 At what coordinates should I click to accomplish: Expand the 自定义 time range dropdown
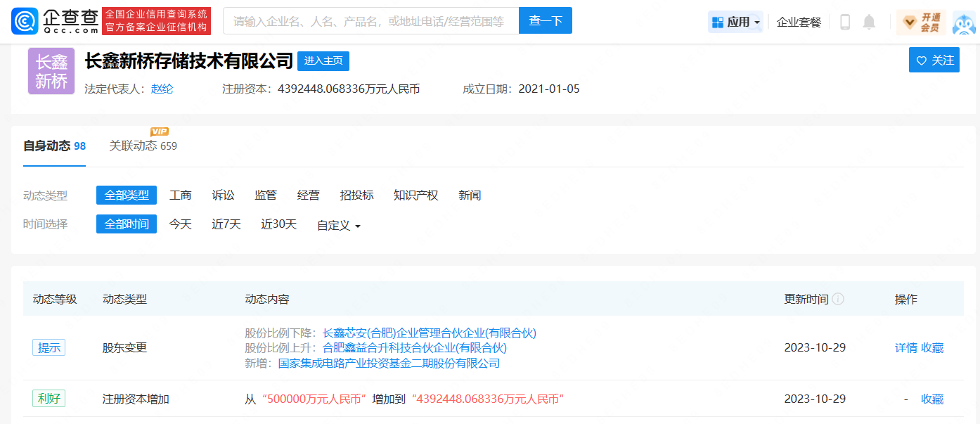[x=338, y=225]
